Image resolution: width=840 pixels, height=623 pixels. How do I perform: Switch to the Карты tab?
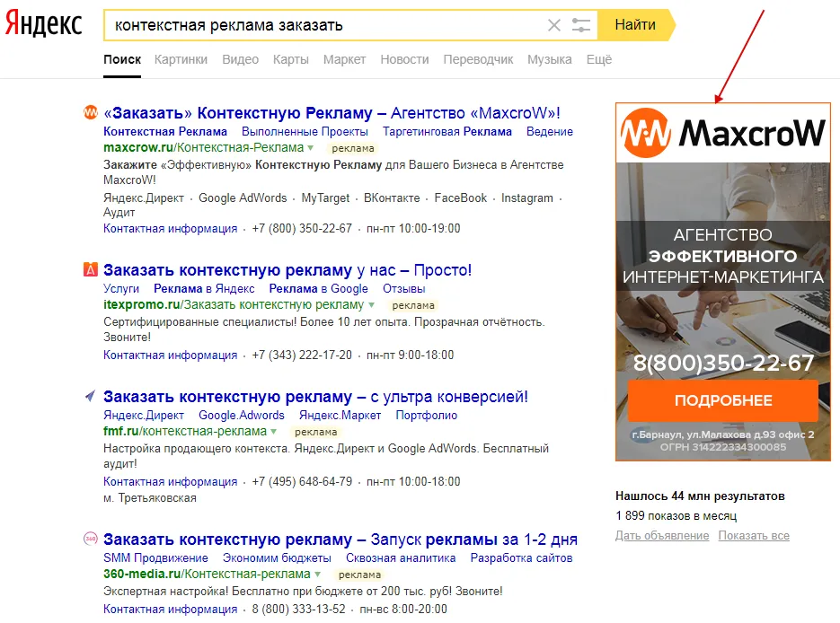pyautogui.click(x=291, y=59)
